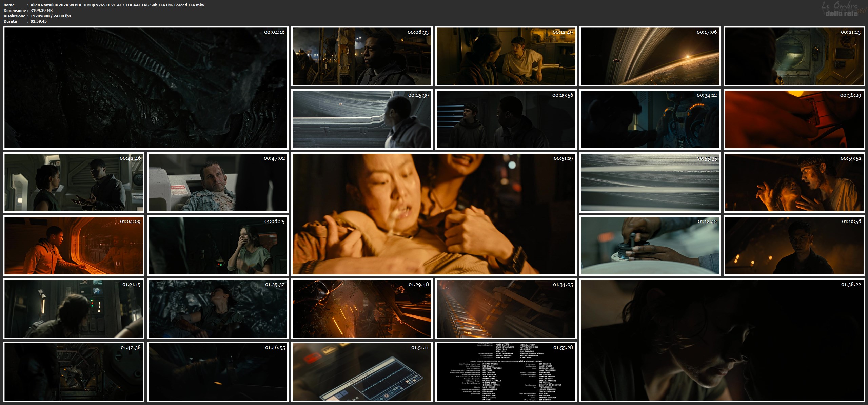868x405 pixels.
Task: Select the file size value 3199.39 MB
Action: [x=41, y=11]
